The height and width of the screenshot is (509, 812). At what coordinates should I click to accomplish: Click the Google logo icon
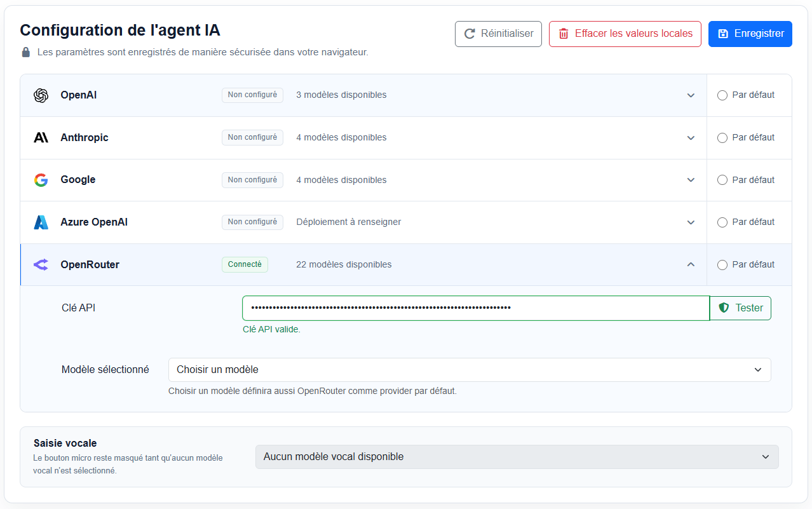41,180
